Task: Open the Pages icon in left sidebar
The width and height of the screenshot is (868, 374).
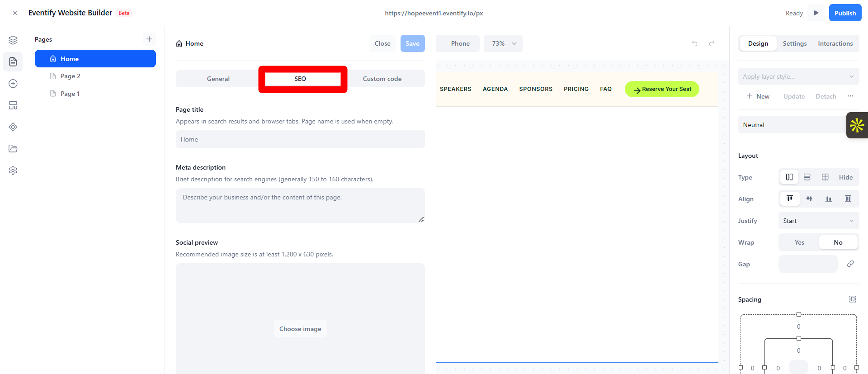Action: pyautogui.click(x=13, y=62)
